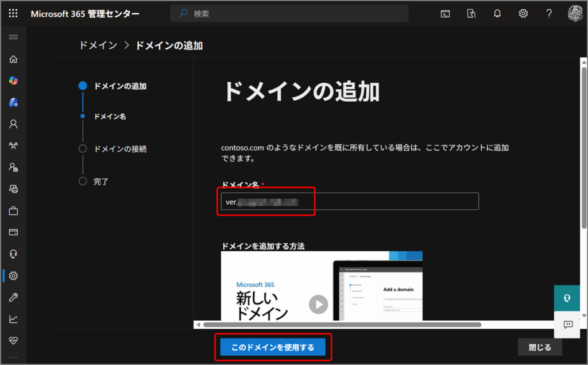Viewport: 588px width, 365px height.
Task: Click 閉じる button
Action: [x=540, y=347]
